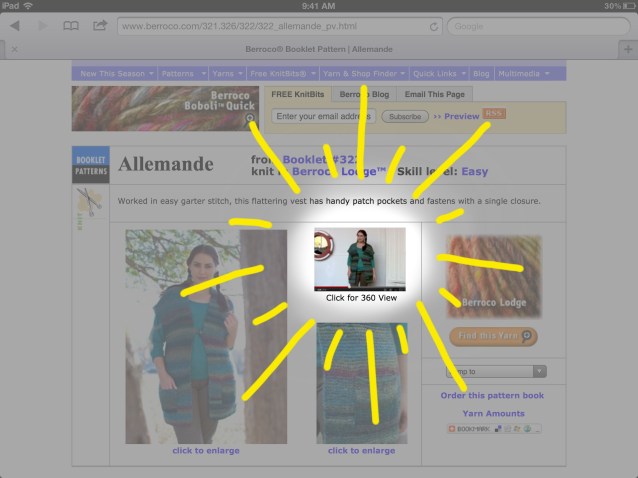This screenshot has width=638, height=478.
Task: Open the 360 View video thumbnail
Action: pyautogui.click(x=360, y=259)
